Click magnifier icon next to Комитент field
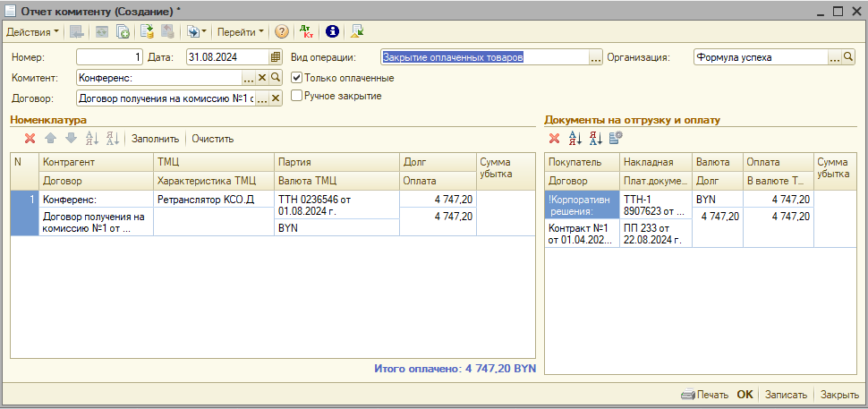868x409 pixels. (276, 78)
